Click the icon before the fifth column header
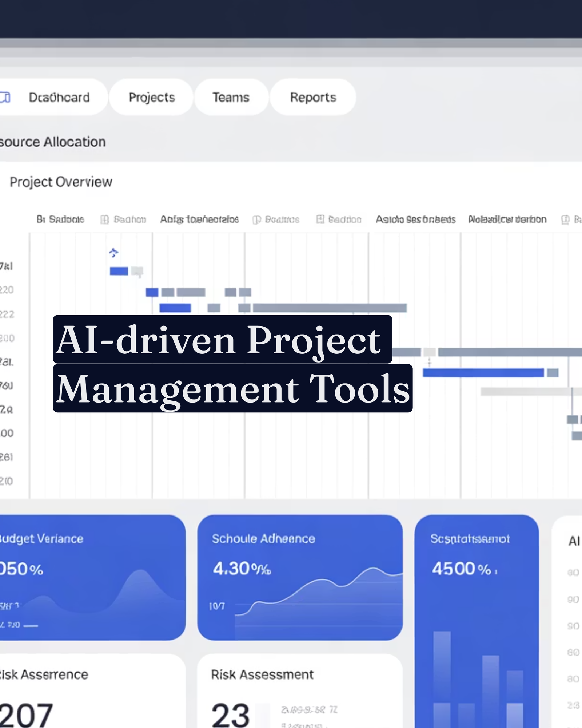This screenshot has width=582, height=728. [x=320, y=219]
